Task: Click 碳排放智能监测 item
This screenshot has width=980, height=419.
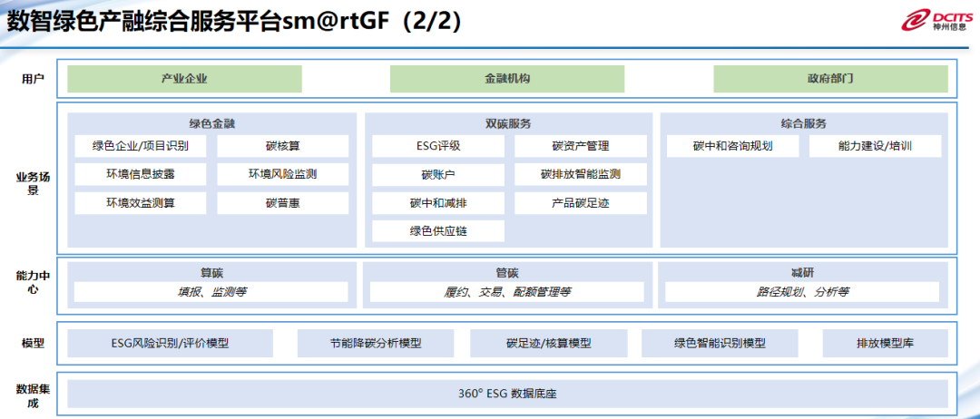Action: [581, 174]
